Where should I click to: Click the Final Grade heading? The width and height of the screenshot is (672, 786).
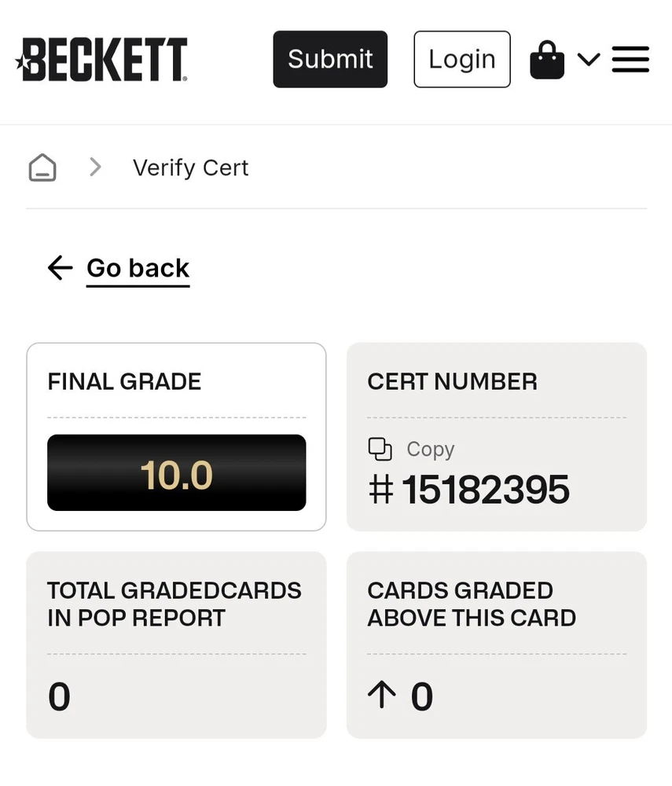124,382
